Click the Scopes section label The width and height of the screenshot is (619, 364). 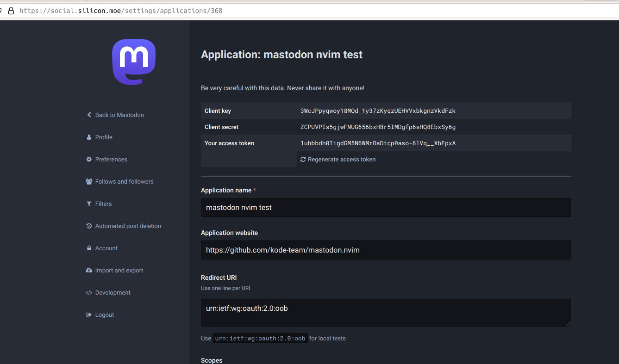212,360
